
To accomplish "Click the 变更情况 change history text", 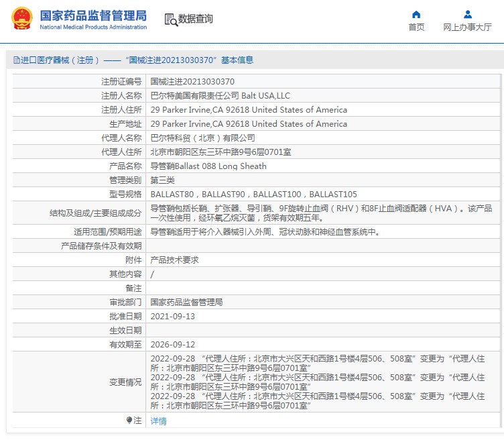I will click(318, 382).
